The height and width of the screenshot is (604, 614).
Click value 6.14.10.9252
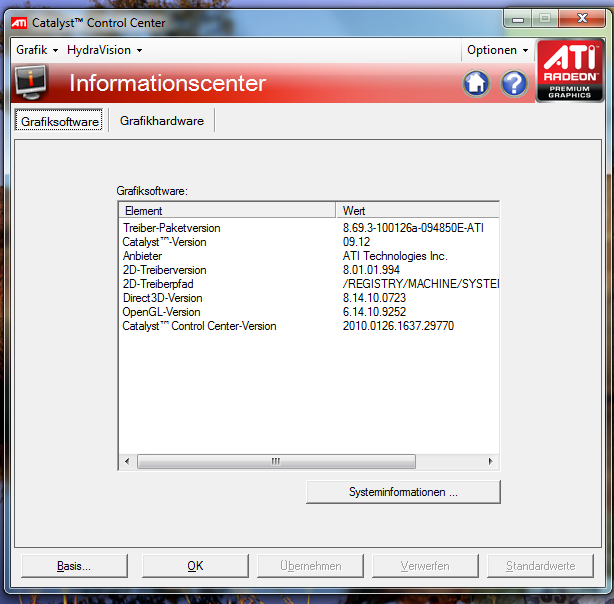coord(374,312)
